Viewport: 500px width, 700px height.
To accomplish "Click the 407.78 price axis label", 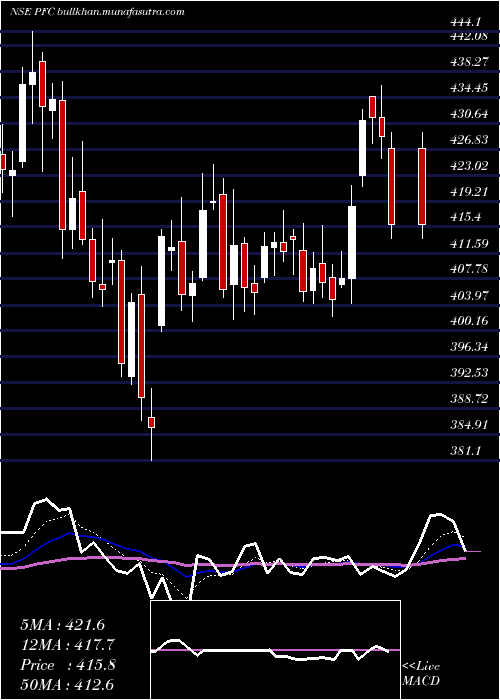I will click(x=469, y=270).
